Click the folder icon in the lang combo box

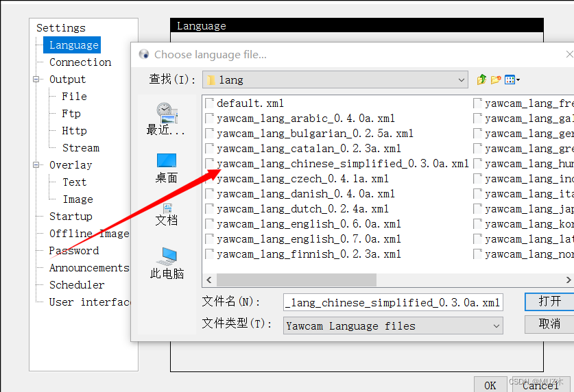point(211,79)
